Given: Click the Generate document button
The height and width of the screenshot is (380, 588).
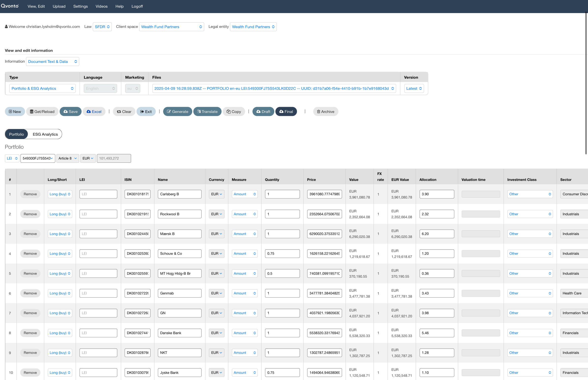Looking at the screenshot, I should (177, 111).
